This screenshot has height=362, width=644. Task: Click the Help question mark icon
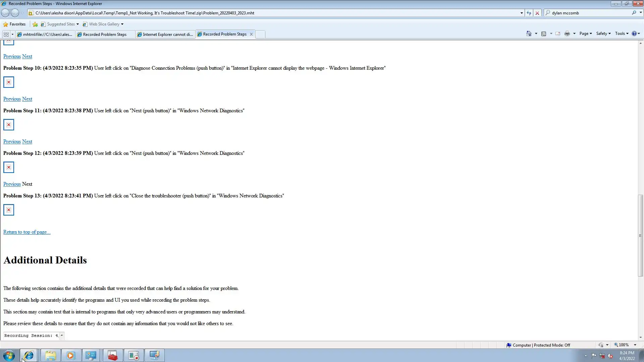[634, 34]
